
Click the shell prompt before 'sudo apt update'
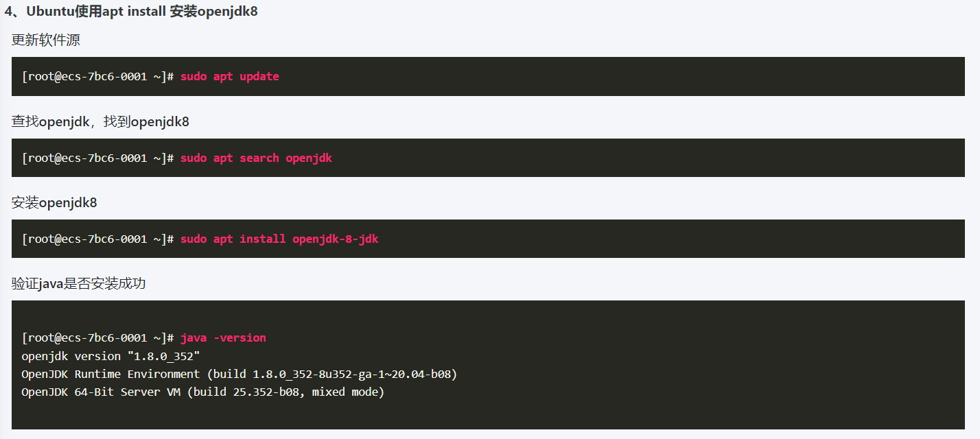[98, 76]
